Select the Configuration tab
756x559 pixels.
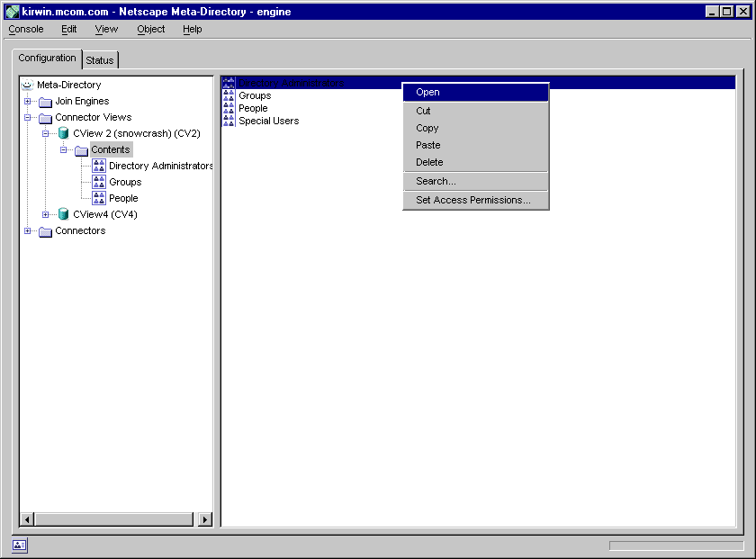47,58
